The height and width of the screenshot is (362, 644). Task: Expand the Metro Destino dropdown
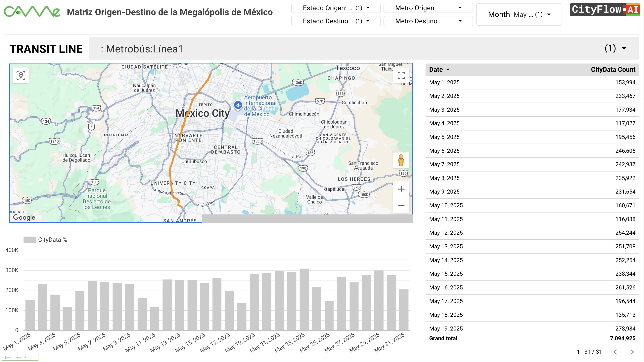pyautogui.click(x=428, y=21)
